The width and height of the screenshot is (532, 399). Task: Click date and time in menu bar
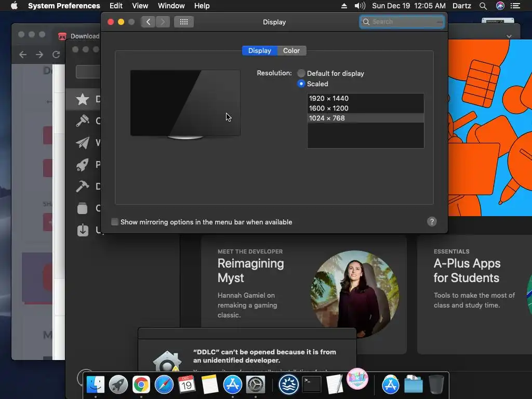[408, 6]
